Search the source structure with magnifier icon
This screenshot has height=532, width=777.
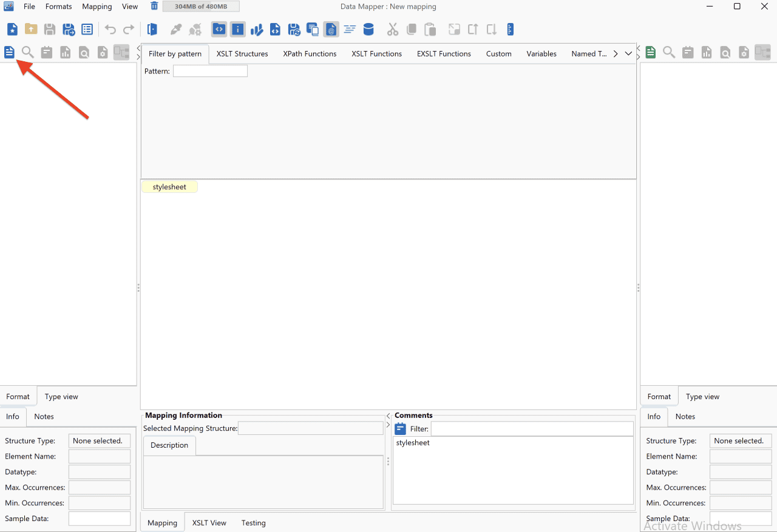coord(28,52)
